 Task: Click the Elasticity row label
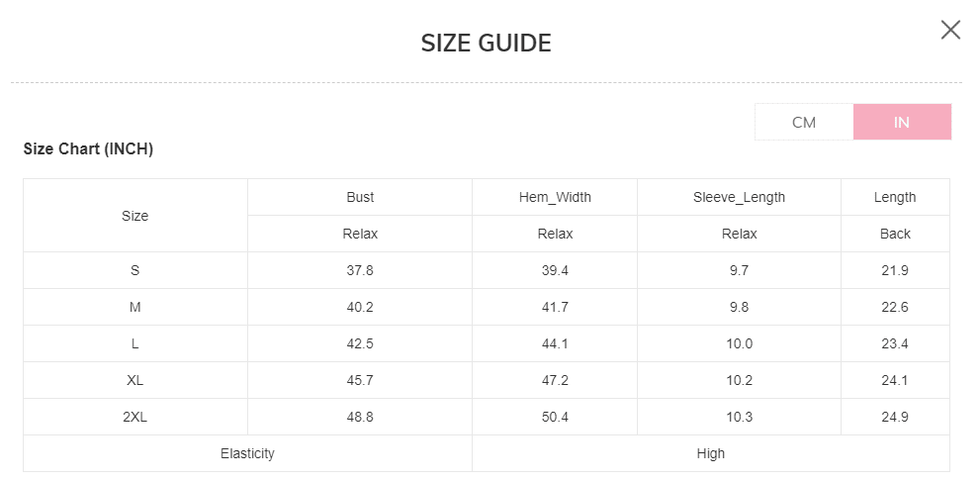tap(247, 453)
